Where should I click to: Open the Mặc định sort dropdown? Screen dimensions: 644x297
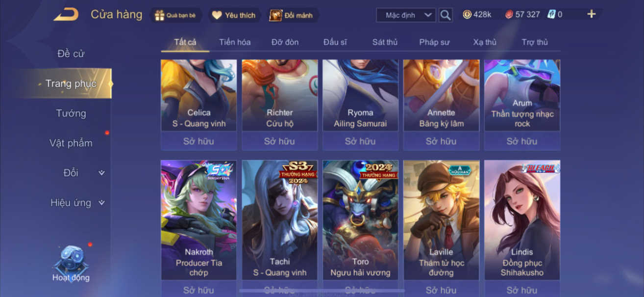pos(406,15)
